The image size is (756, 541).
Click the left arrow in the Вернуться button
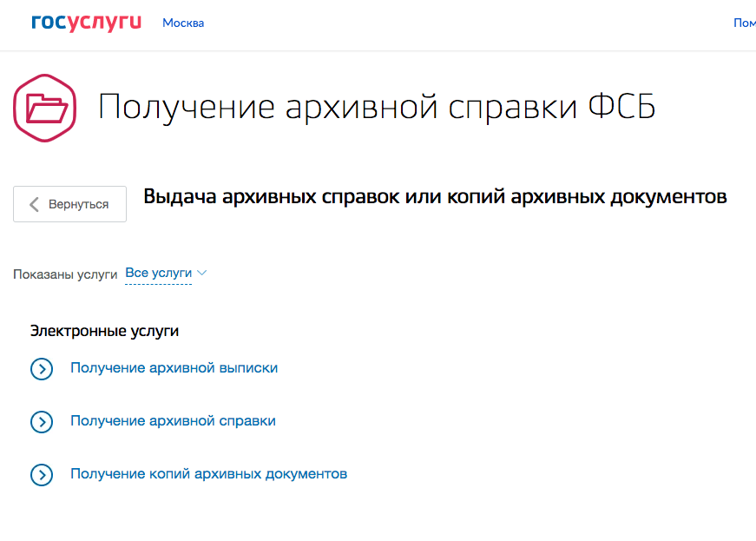point(34,204)
